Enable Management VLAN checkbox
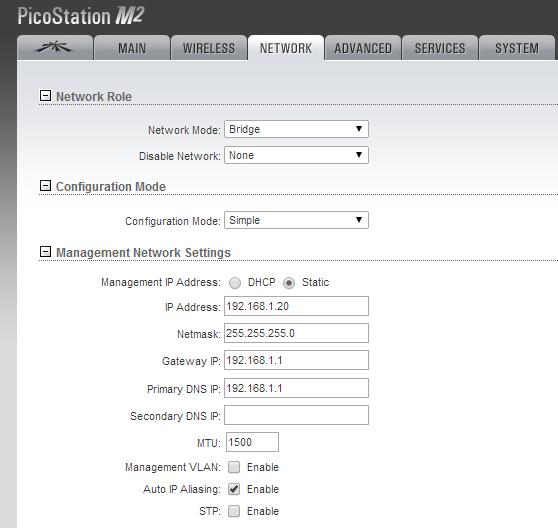This screenshot has width=558, height=529. 234,467
